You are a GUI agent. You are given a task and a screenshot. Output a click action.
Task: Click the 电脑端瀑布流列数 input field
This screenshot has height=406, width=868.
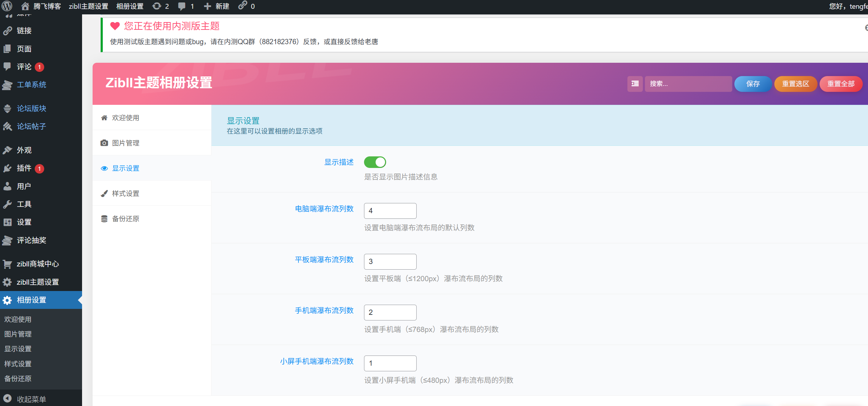[390, 211]
